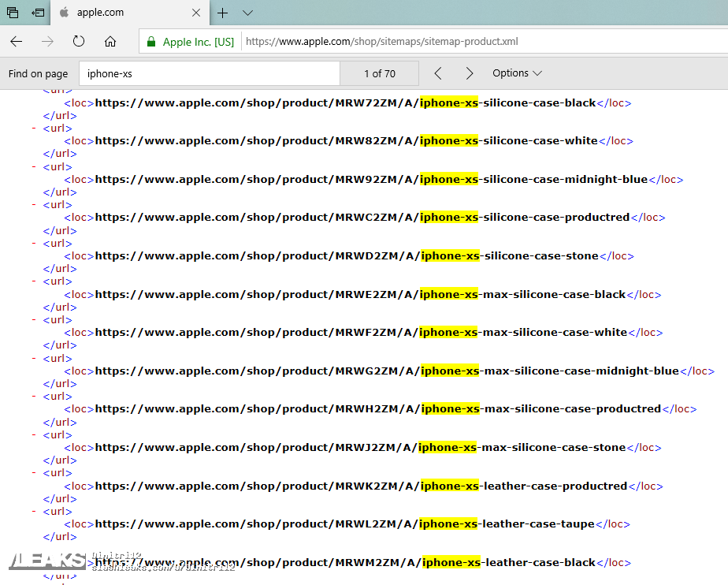This screenshot has width=728, height=585.
Task: Collapse url node for silicone-case-productred
Action: [x=34, y=204]
